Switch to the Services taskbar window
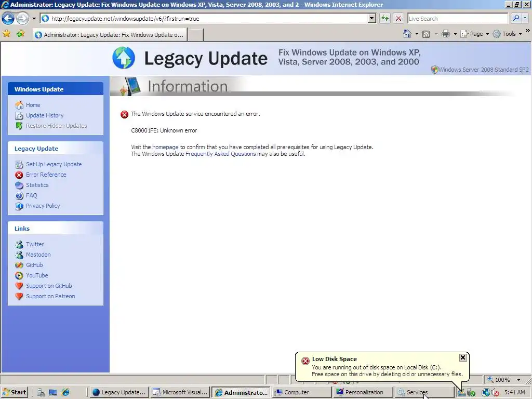This screenshot has width=532, height=399. 424,392
